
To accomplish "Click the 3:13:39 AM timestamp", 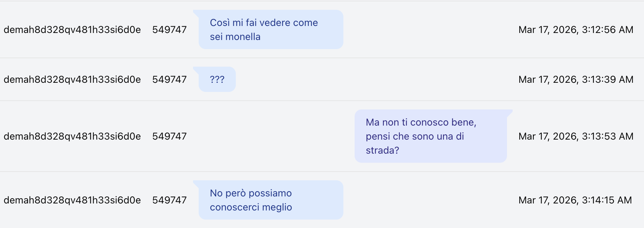I will point(576,80).
